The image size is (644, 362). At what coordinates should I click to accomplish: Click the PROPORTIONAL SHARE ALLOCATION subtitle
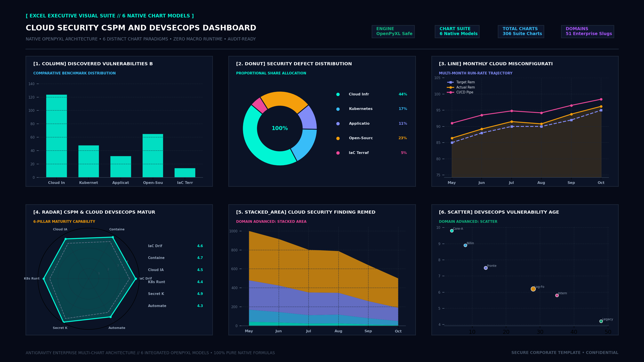click(x=271, y=73)
